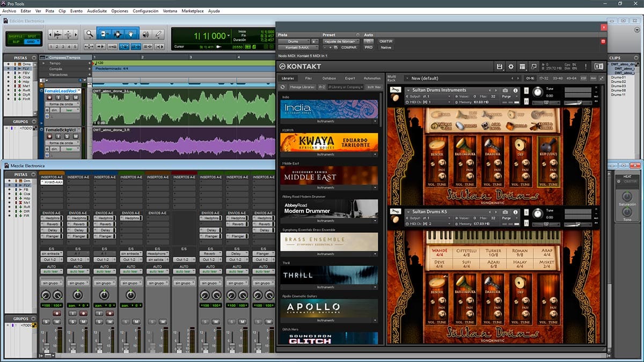The image size is (644, 362).
Task: Select the Pencil tool
Action: point(159,34)
